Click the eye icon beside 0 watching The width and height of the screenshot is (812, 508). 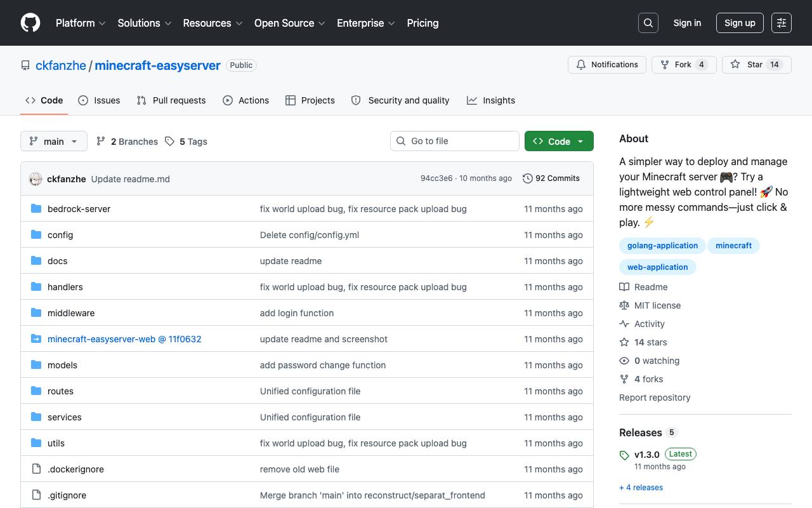(624, 361)
